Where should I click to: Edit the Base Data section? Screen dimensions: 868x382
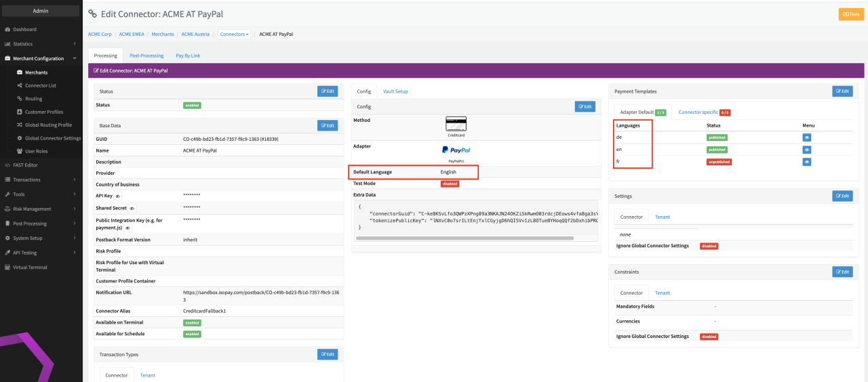click(327, 125)
